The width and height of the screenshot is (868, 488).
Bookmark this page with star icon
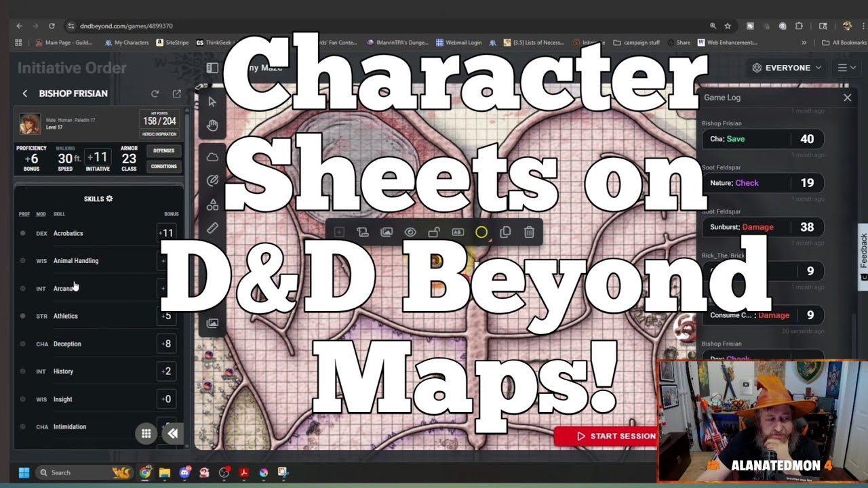[x=728, y=26]
